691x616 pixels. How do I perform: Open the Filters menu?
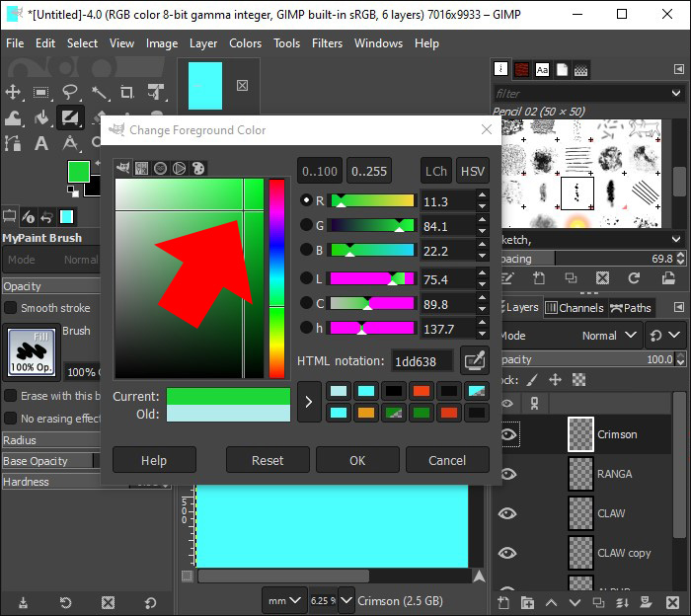(327, 43)
